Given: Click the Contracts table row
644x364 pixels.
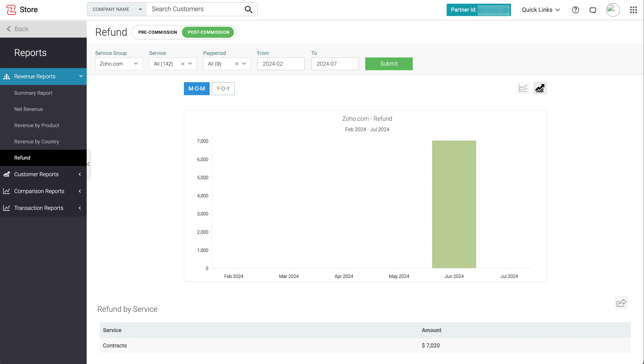Looking at the screenshot, I should [365, 346].
